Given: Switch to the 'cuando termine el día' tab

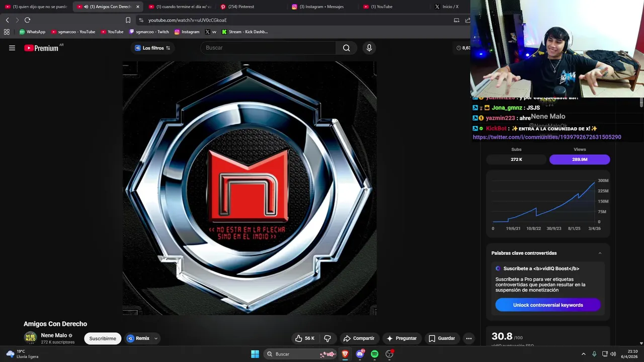Looking at the screenshot, I should 180,7.
